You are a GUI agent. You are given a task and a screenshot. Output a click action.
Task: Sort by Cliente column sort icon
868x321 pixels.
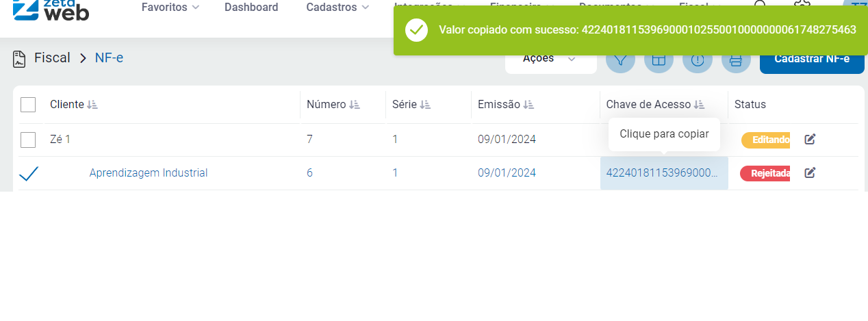click(x=92, y=105)
